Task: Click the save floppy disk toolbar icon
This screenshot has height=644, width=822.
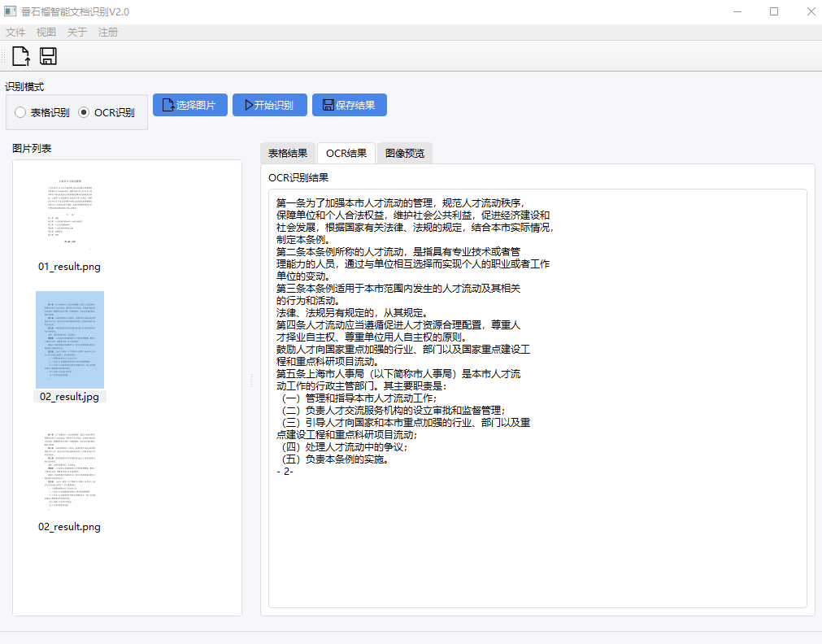Action: tap(48, 56)
